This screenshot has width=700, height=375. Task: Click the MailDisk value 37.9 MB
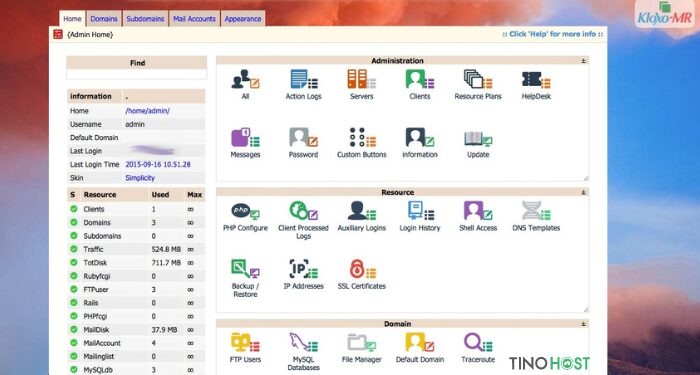coord(164,329)
